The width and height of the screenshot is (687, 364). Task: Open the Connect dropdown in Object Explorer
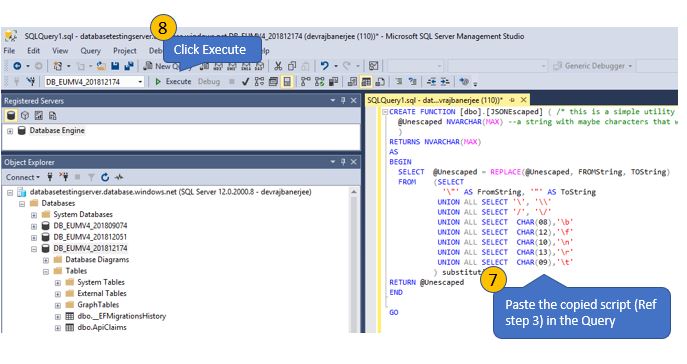coord(23,177)
